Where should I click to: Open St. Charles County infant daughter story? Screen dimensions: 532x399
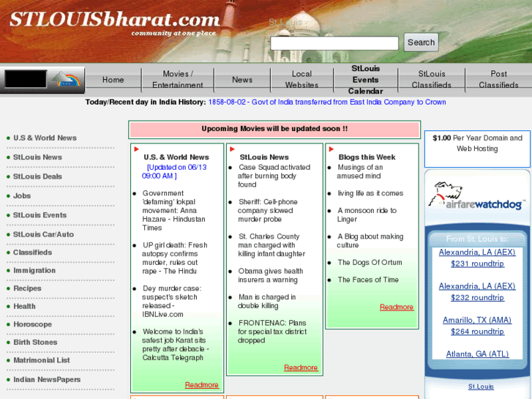[x=271, y=245]
